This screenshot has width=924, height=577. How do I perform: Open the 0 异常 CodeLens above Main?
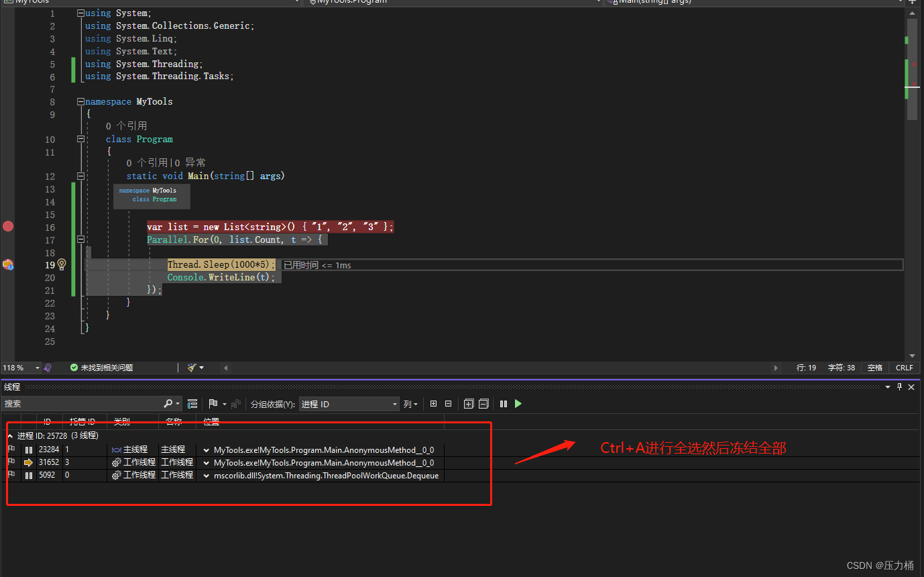[189, 163]
